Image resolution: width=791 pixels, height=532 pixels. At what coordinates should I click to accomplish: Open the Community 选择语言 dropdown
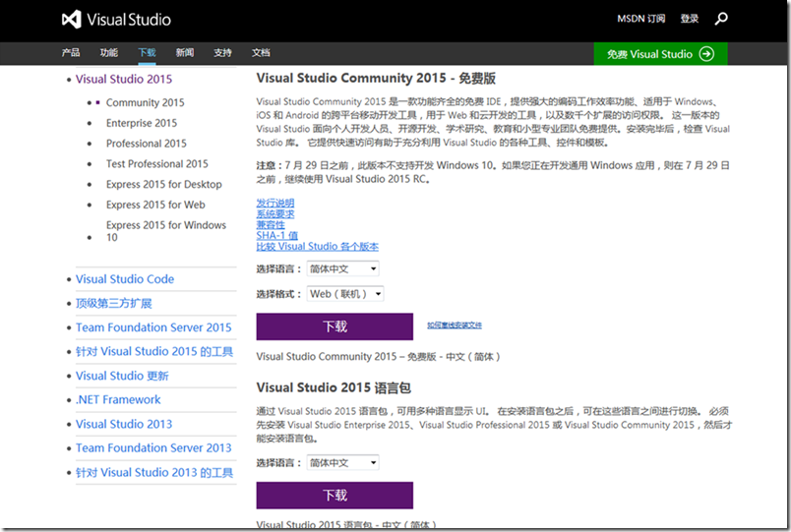click(x=343, y=268)
